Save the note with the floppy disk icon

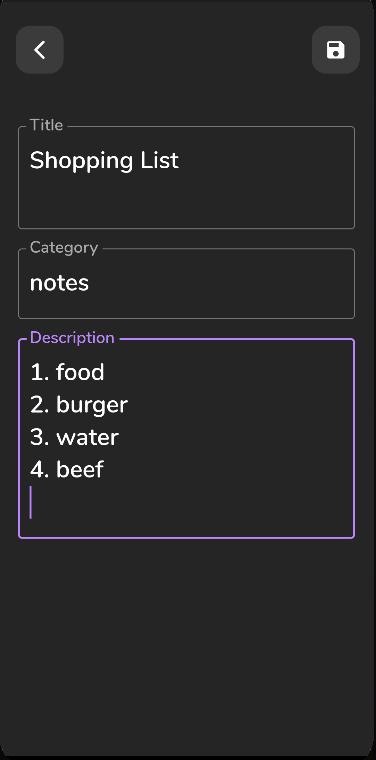335,50
